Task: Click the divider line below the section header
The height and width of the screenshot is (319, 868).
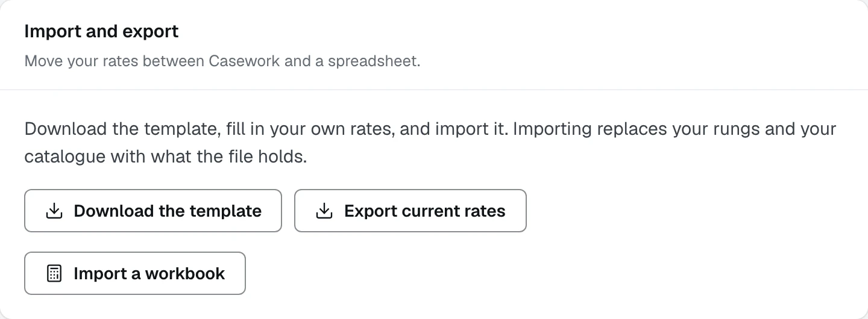Action: 434,90
